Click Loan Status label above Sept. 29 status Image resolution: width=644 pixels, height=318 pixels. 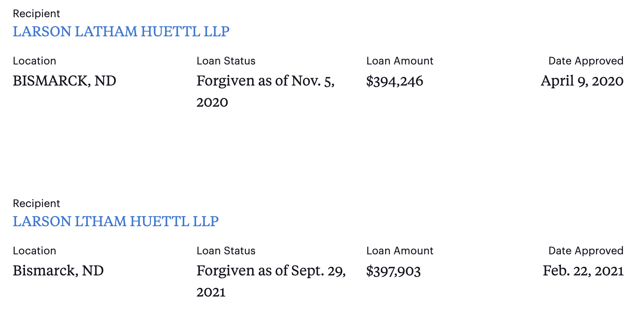pyautogui.click(x=226, y=251)
